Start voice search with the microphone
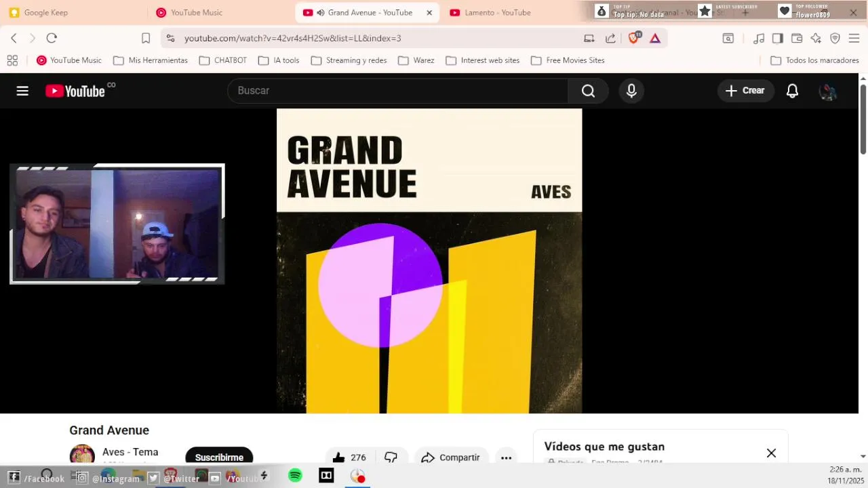 [631, 91]
